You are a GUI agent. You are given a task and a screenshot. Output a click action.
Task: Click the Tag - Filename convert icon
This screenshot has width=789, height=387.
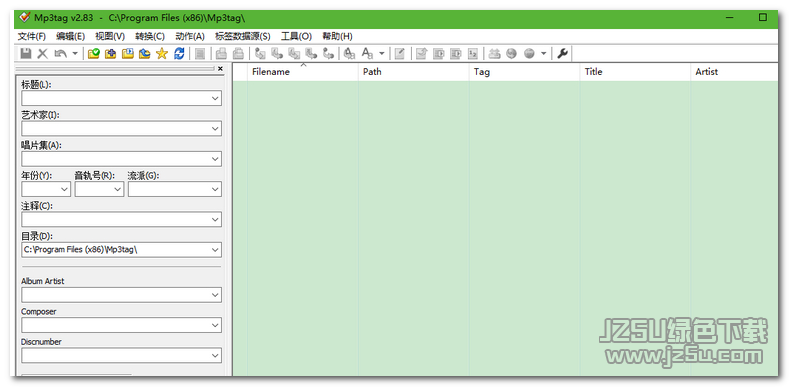[260, 53]
